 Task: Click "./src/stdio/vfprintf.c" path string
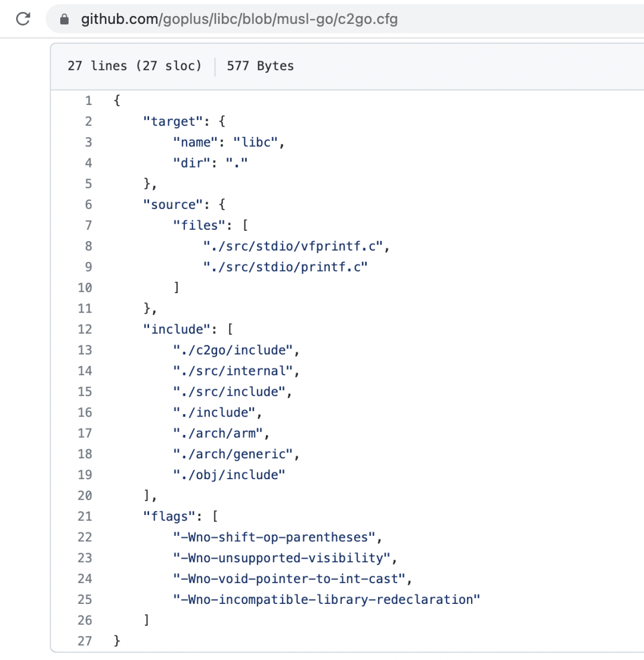coord(293,246)
